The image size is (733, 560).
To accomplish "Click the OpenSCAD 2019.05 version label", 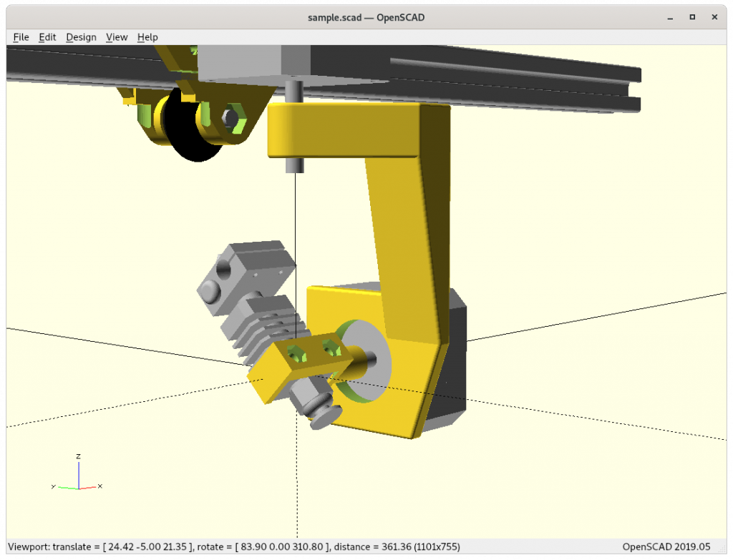I will 666,547.
